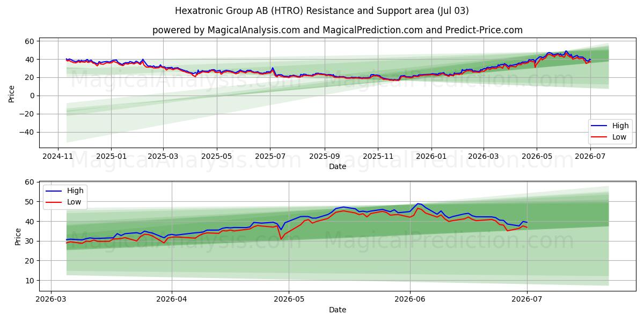Click 'Low' in the upper chart legend
Screen dimensions: 644x322
coord(620,137)
